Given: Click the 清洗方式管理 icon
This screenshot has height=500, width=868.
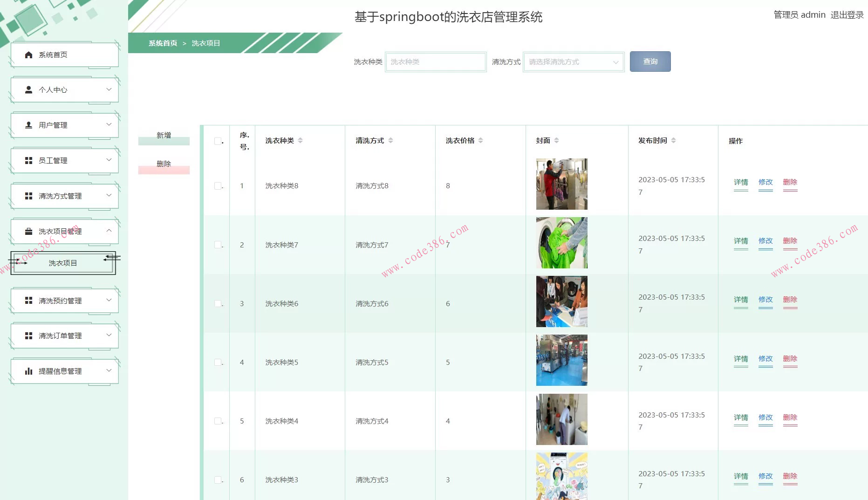Looking at the screenshot, I should click(28, 196).
